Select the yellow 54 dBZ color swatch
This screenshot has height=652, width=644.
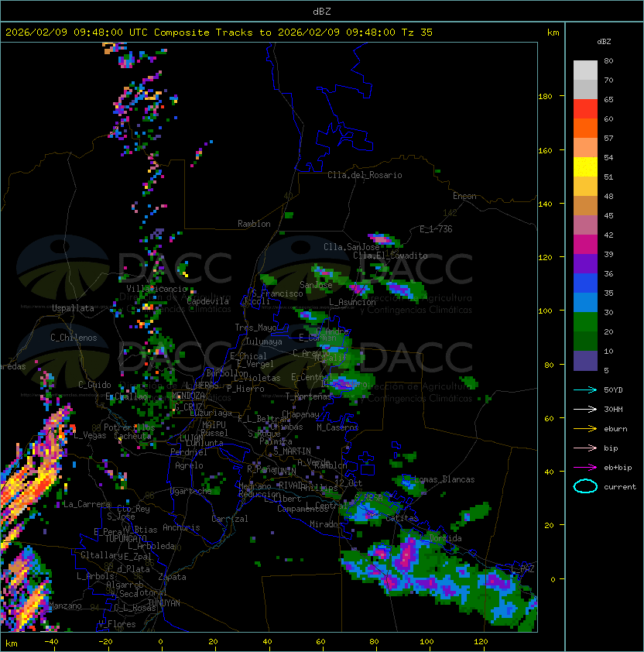(x=585, y=166)
